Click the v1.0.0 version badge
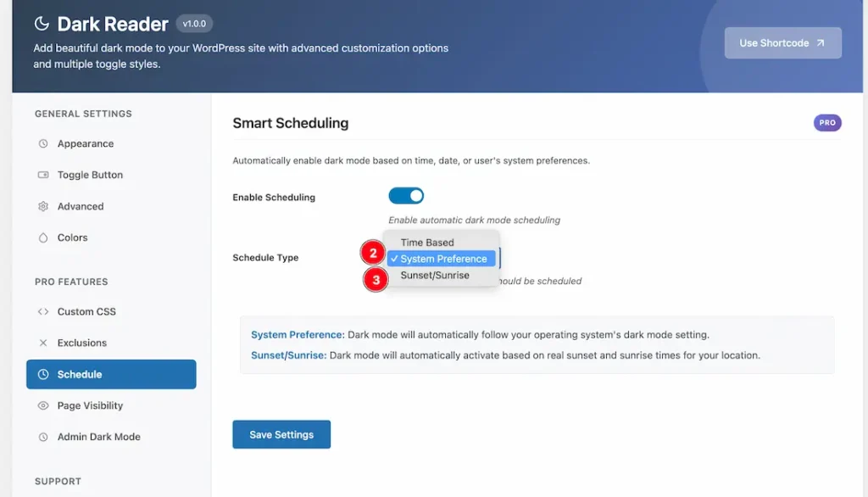The height and width of the screenshot is (497, 868). point(194,24)
